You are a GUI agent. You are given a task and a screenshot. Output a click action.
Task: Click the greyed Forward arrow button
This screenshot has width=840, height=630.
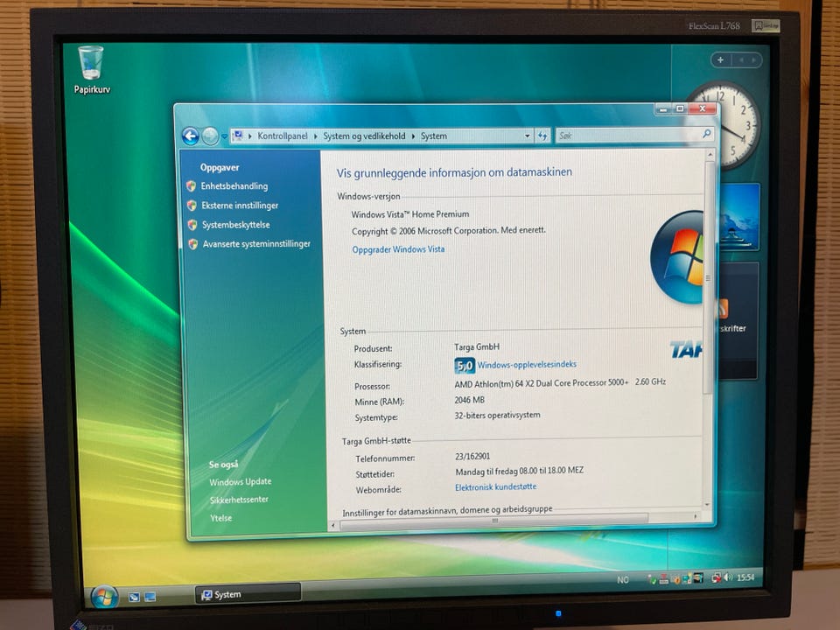(x=210, y=136)
